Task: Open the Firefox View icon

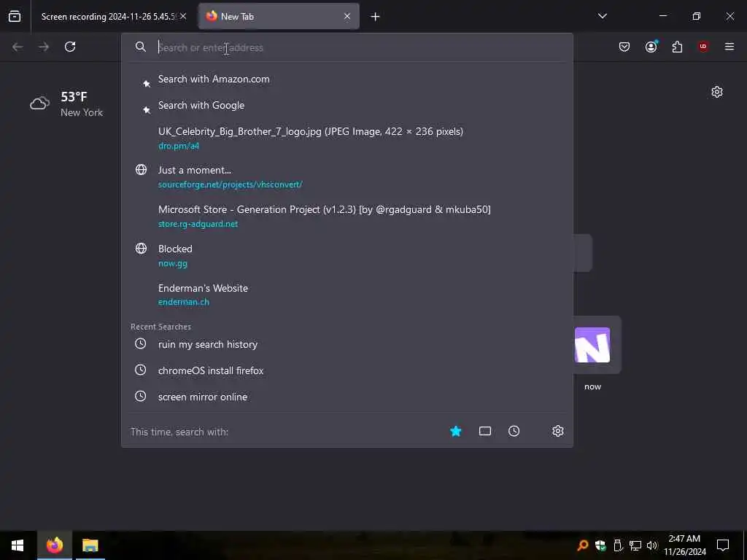Action: point(15,16)
